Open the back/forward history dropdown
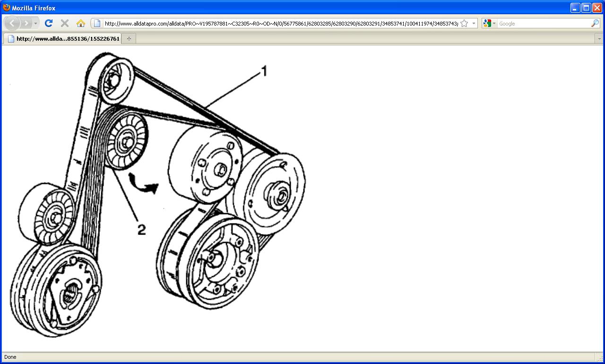The height and width of the screenshot is (364, 605). 36,23
